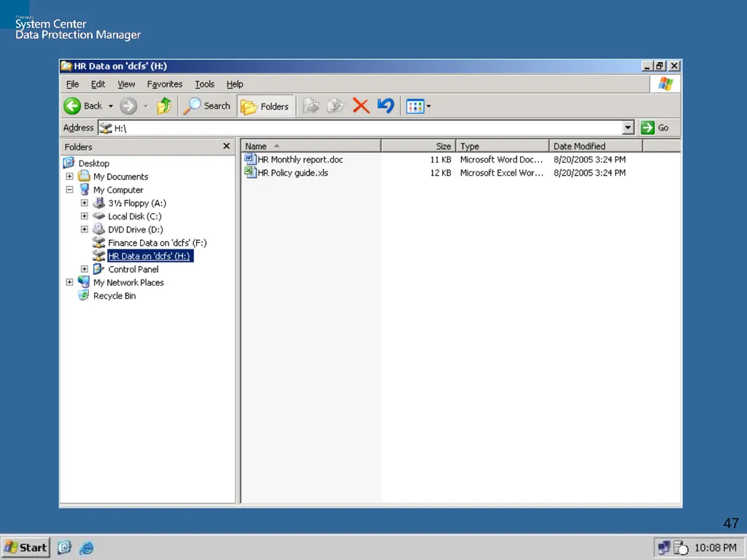747x560 pixels.
Task: Select 3½ Floppy (A:) drive
Action: point(137,203)
